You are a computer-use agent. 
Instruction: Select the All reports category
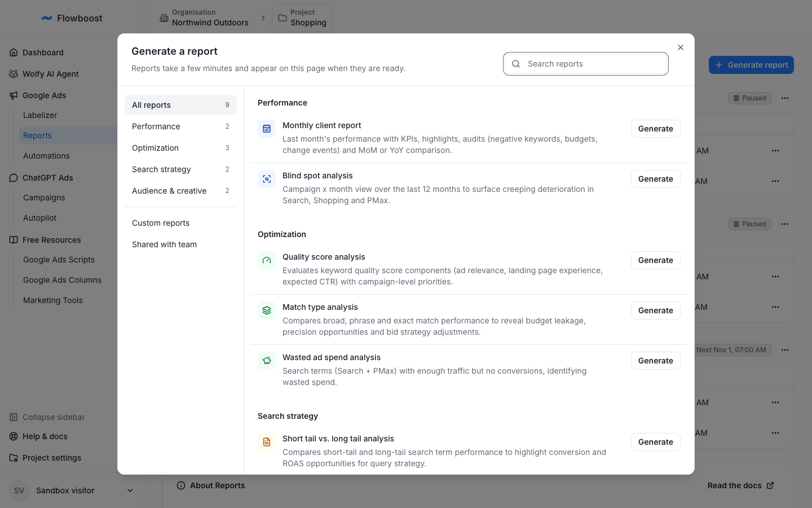click(x=180, y=105)
